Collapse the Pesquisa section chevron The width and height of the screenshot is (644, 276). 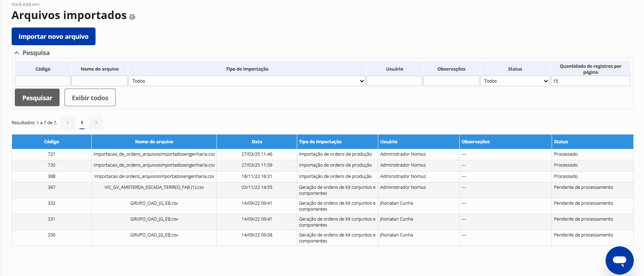pos(17,53)
